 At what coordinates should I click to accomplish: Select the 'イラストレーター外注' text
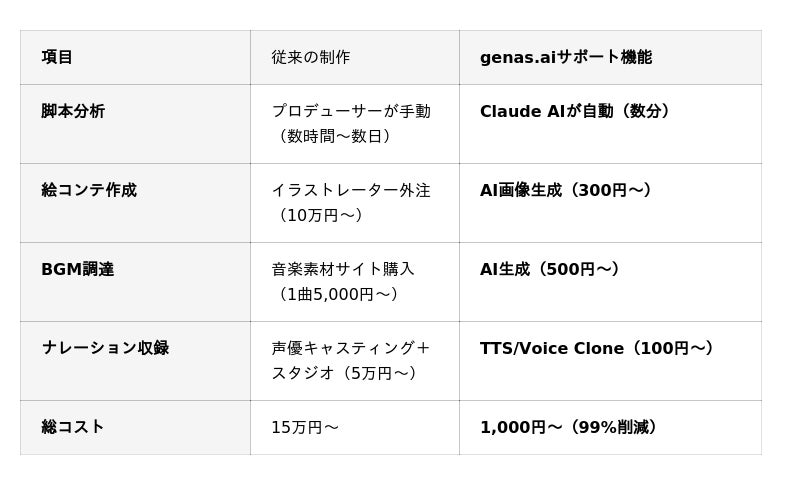coord(351,190)
